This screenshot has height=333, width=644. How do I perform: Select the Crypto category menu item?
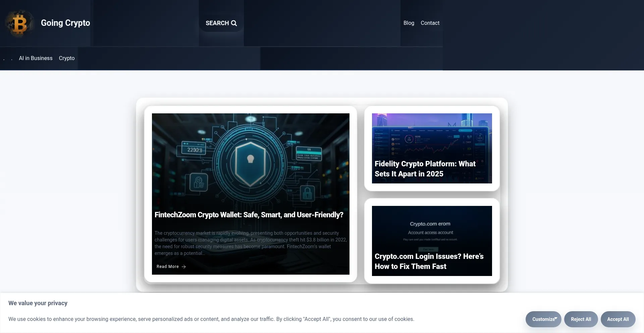67,58
